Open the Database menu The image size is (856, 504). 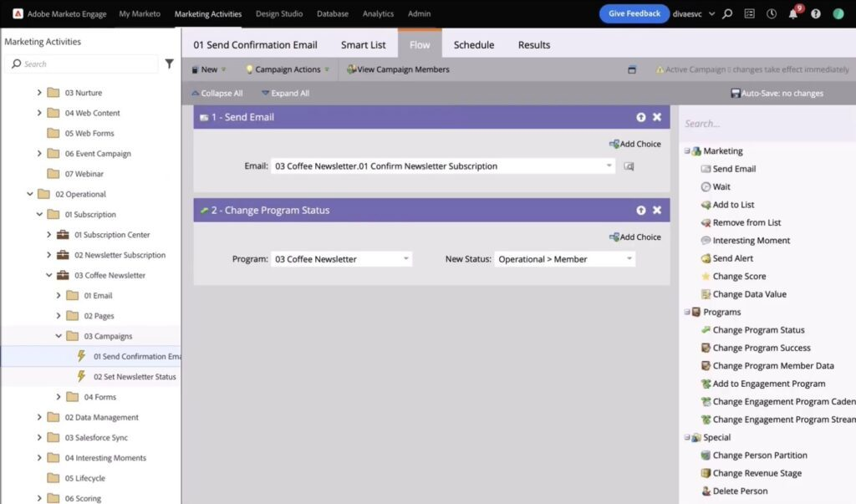click(x=333, y=13)
